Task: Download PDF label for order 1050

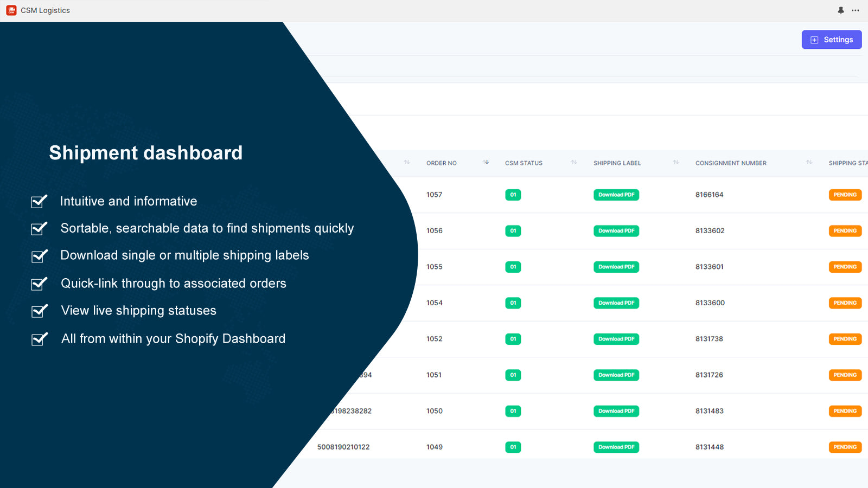Action: tap(616, 411)
